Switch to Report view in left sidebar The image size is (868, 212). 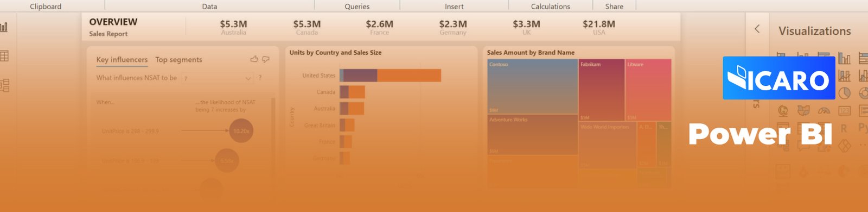coord(4,27)
